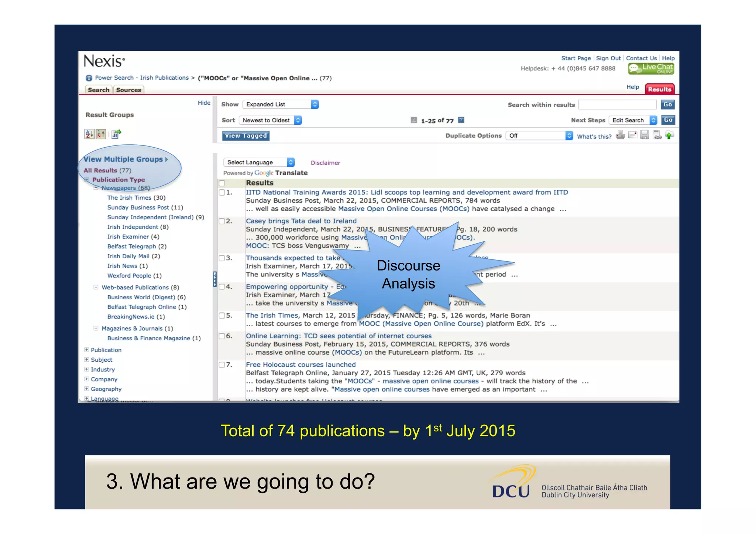Open the Sort Newest to Oldest dropdown
The height and width of the screenshot is (534, 756).
tap(271, 120)
